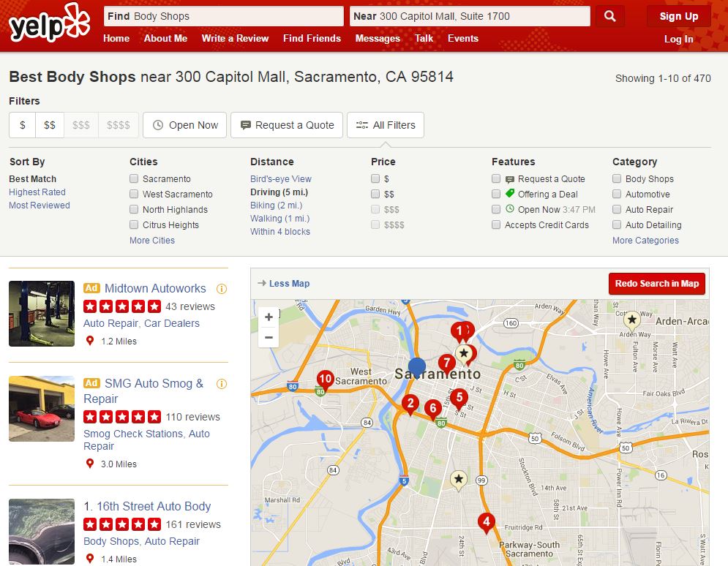
Task: Open the Events menu item
Action: [463, 39]
